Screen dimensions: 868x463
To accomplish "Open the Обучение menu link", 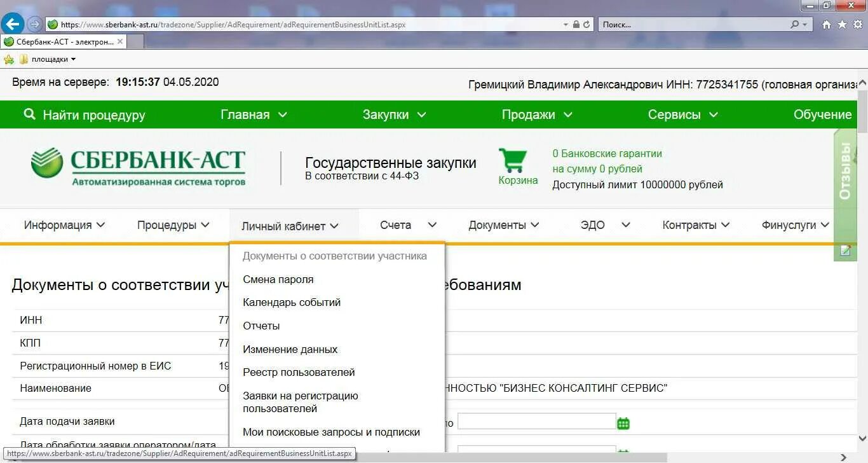I will coord(822,114).
